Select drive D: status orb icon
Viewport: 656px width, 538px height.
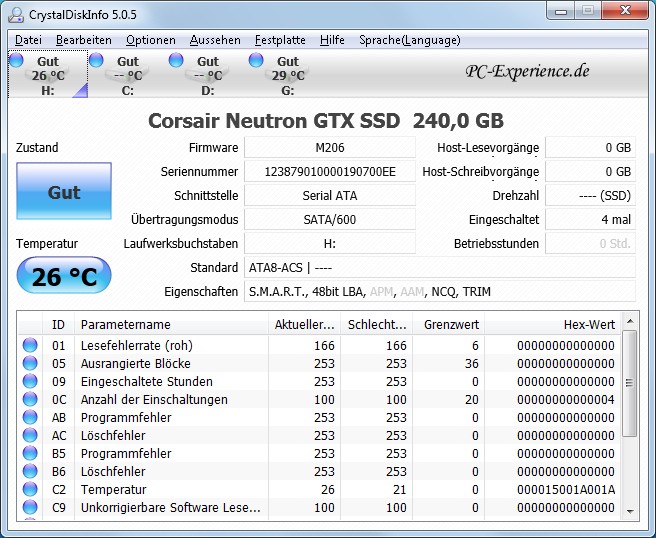[x=176, y=61]
